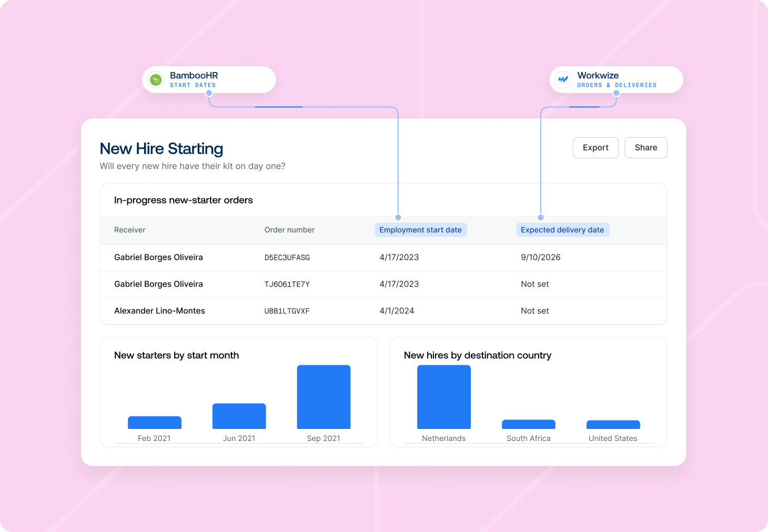768x532 pixels.
Task: Click the start date 4/1/2024
Action: point(397,311)
